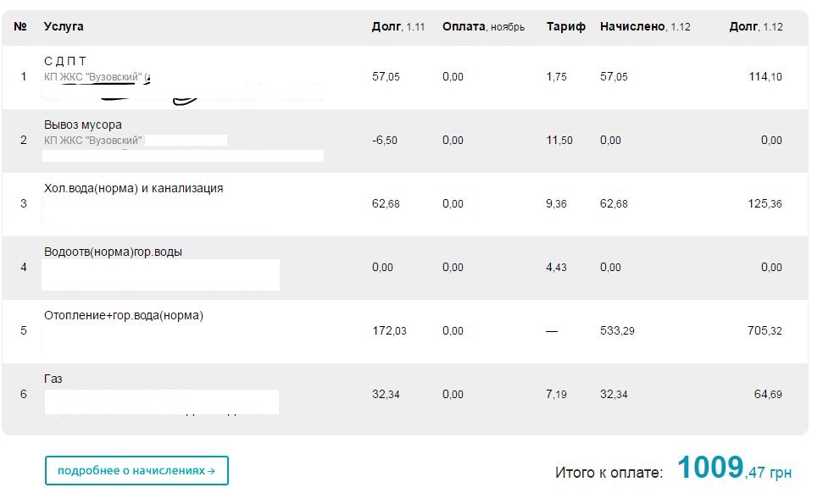
Task: Select Хол.вода(норма) и канализация service
Action: pos(133,188)
